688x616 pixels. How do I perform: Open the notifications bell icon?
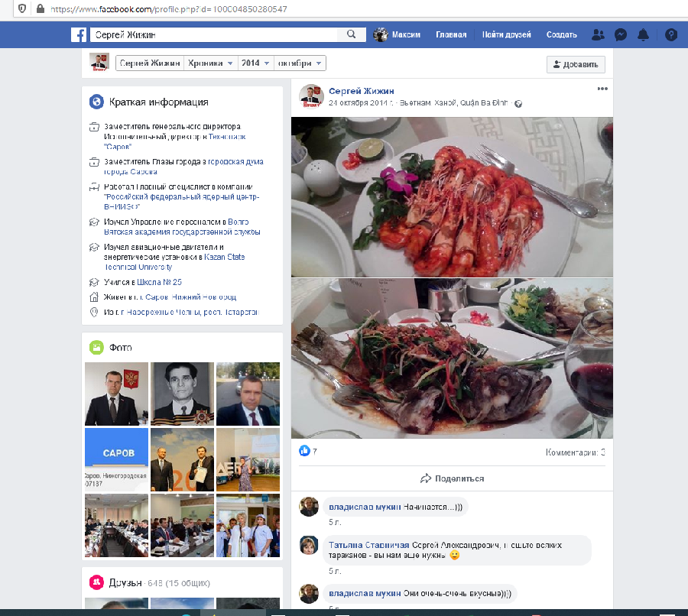point(644,34)
